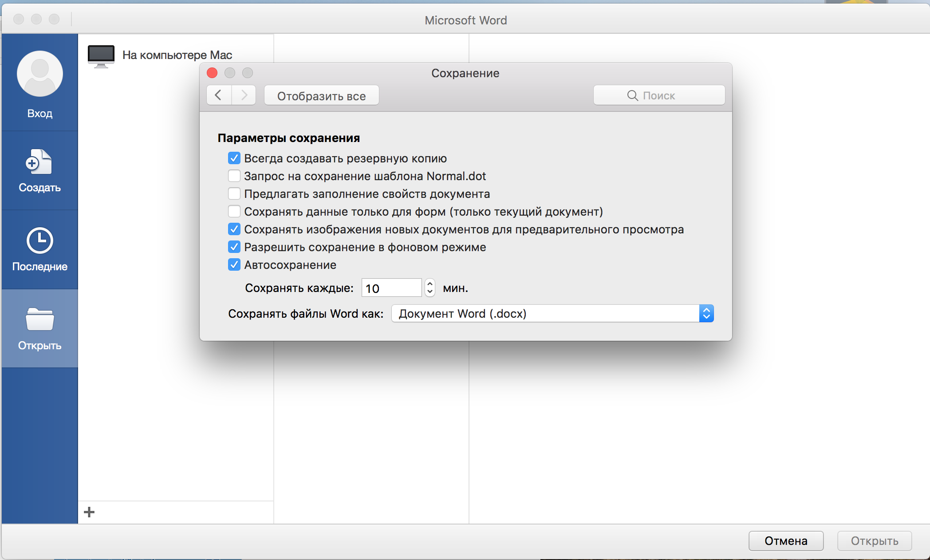The height and width of the screenshot is (560, 930).
Task: Enable Запрос на сохранение шаблона Normal.dot
Action: click(234, 176)
